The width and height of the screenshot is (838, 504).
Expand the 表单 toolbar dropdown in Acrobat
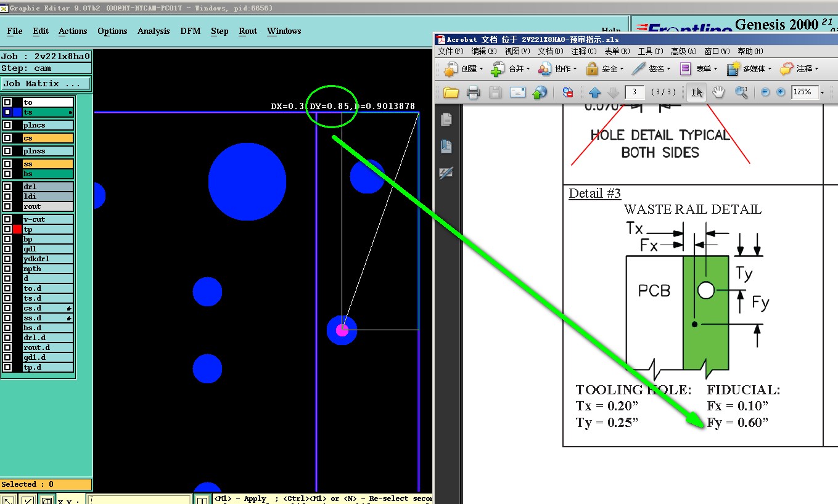(x=717, y=69)
